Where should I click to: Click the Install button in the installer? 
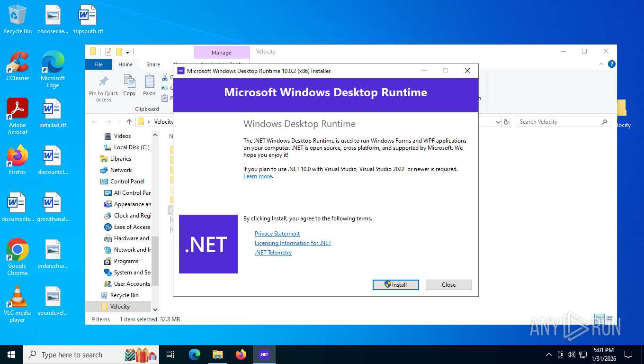click(395, 285)
